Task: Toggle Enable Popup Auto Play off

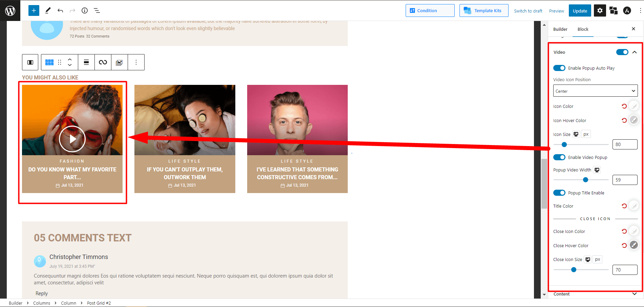Action: pyautogui.click(x=559, y=68)
